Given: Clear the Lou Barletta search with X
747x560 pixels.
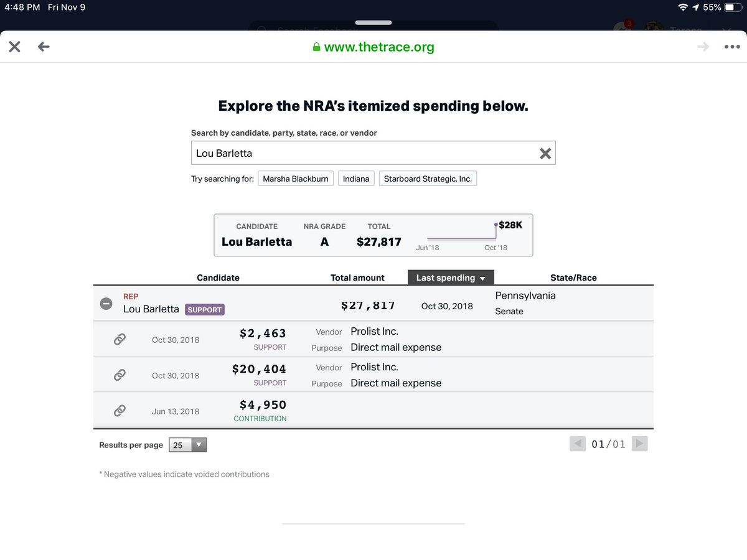Looking at the screenshot, I should click(x=545, y=153).
